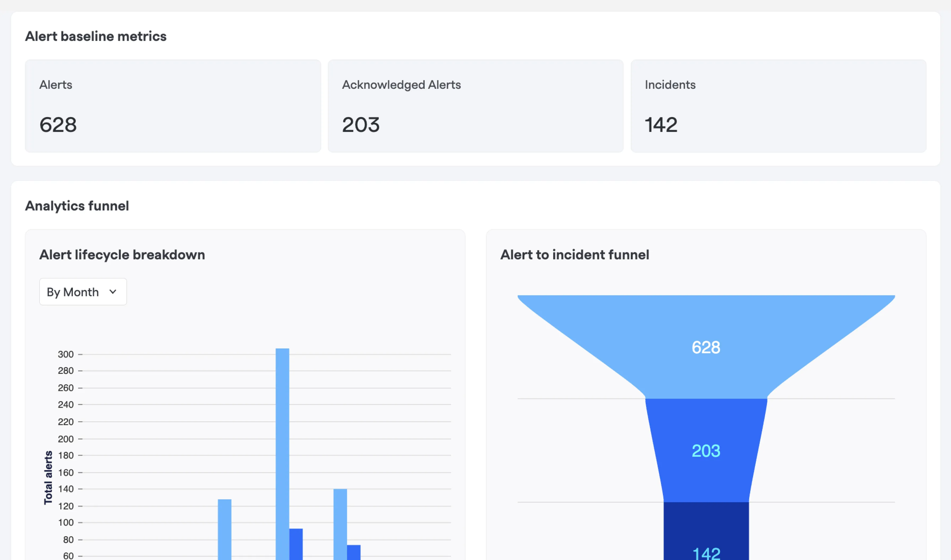The width and height of the screenshot is (951, 560).
Task: Select the middle funnel segment labeled 203
Action: pyautogui.click(x=706, y=451)
